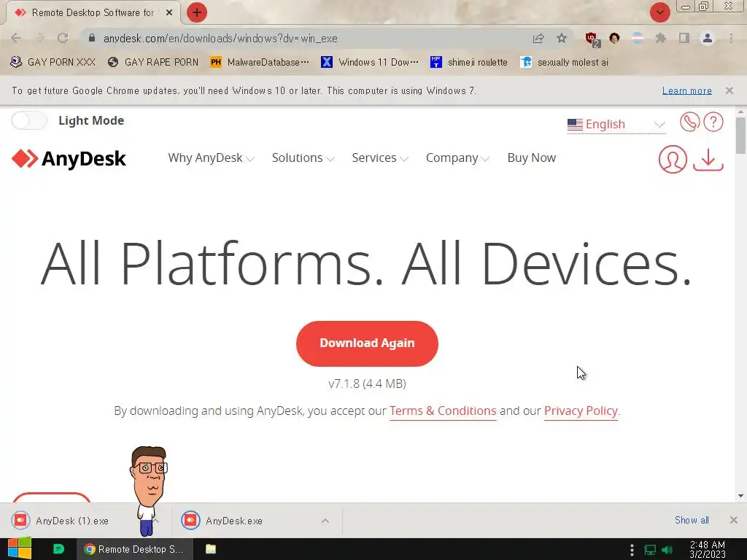Click the red new tab plus button
Viewport: 747px width, 560px height.
pyautogui.click(x=197, y=12)
